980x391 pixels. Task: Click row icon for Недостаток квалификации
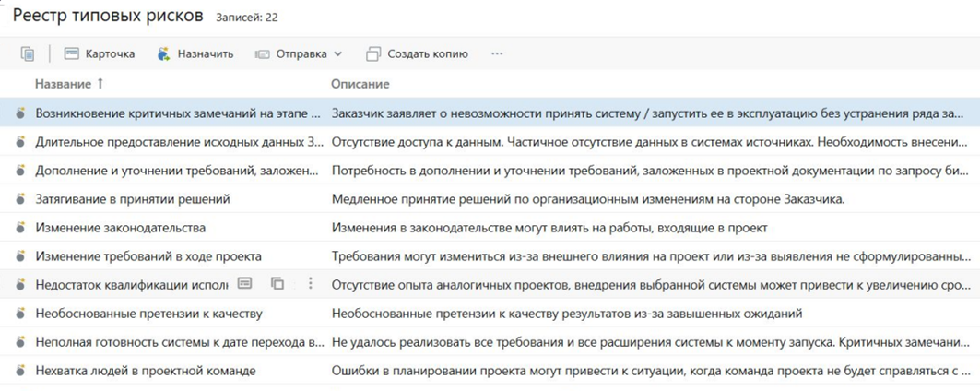(20, 285)
